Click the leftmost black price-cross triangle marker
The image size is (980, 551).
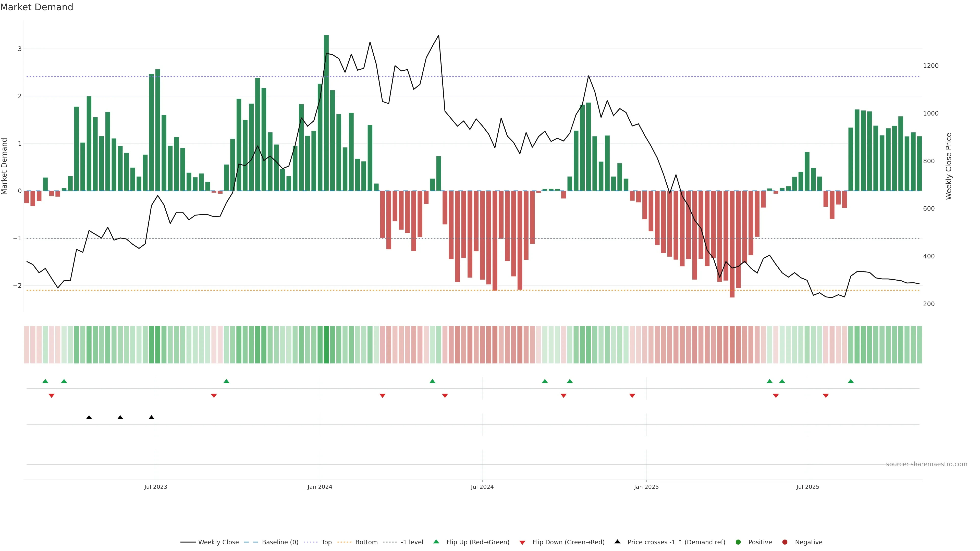click(x=89, y=418)
